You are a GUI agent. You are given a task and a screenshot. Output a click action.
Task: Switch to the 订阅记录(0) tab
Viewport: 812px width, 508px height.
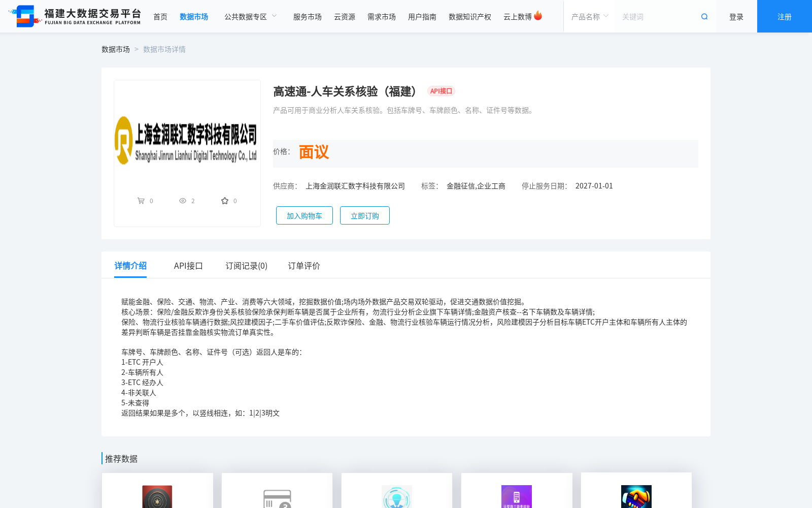tap(247, 266)
